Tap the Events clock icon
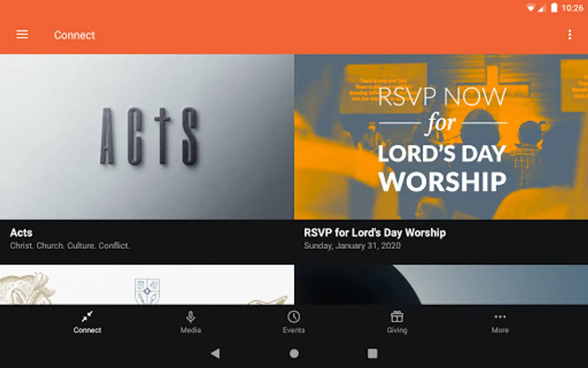588x368 pixels. [294, 317]
